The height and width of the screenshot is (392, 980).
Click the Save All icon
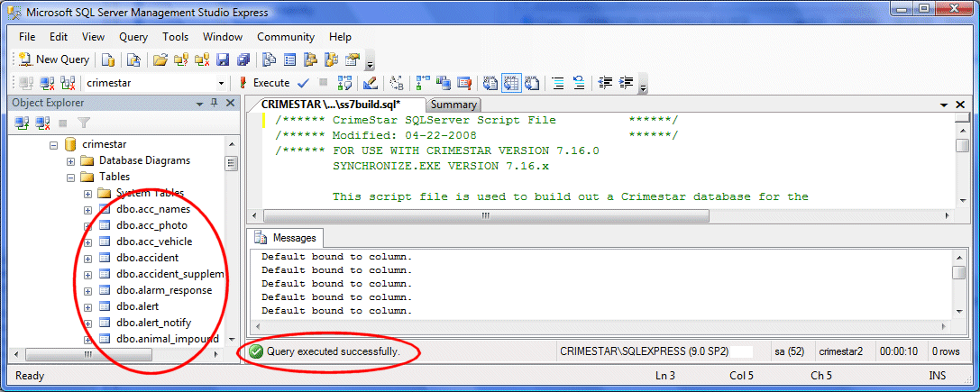pyautogui.click(x=243, y=59)
